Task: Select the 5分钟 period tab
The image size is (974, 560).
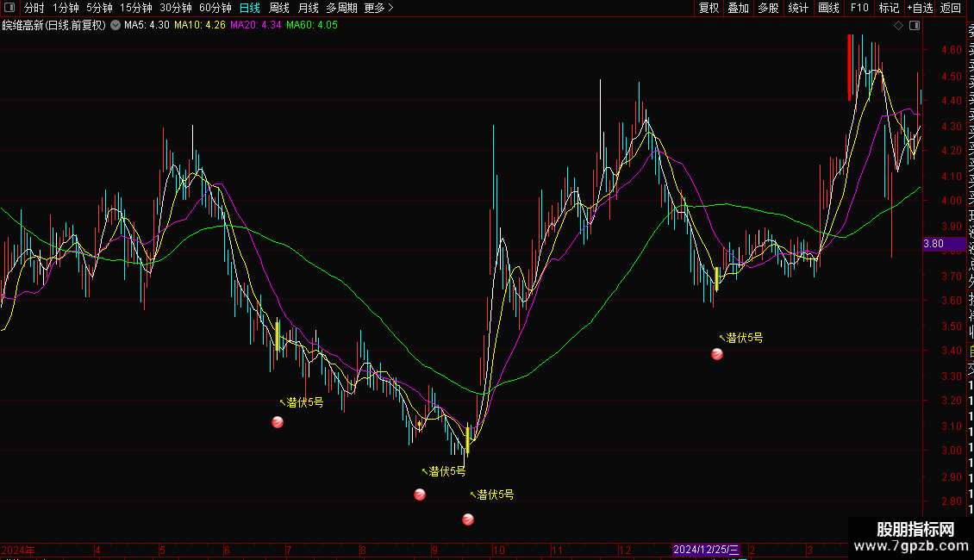Action: pos(99,8)
